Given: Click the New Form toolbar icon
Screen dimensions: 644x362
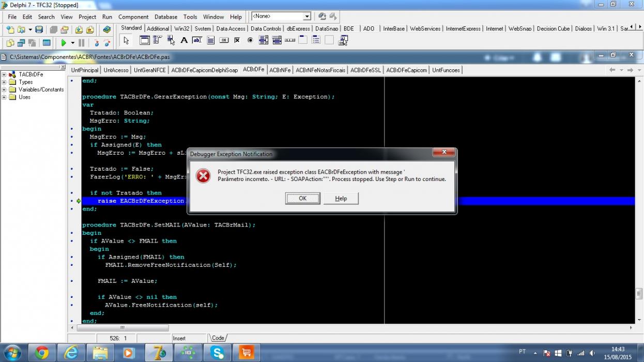Looking at the screenshot, I should (46, 43).
